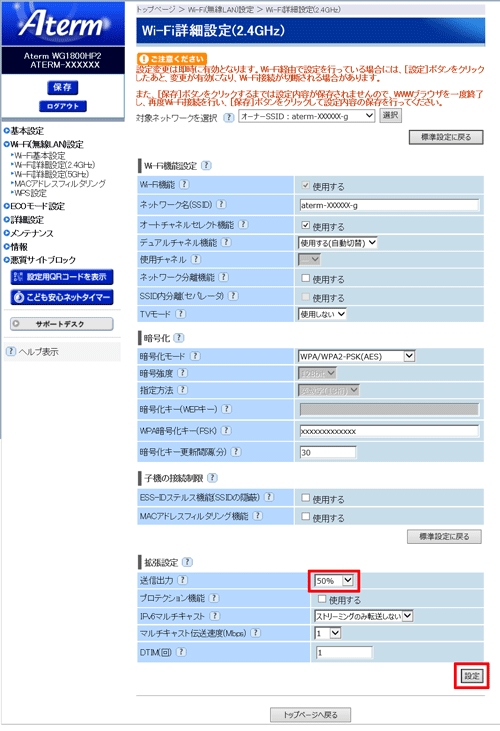Open help icon for 暗号化キー(WEPキー)
The image size is (500, 731).
pyautogui.click(x=226, y=409)
